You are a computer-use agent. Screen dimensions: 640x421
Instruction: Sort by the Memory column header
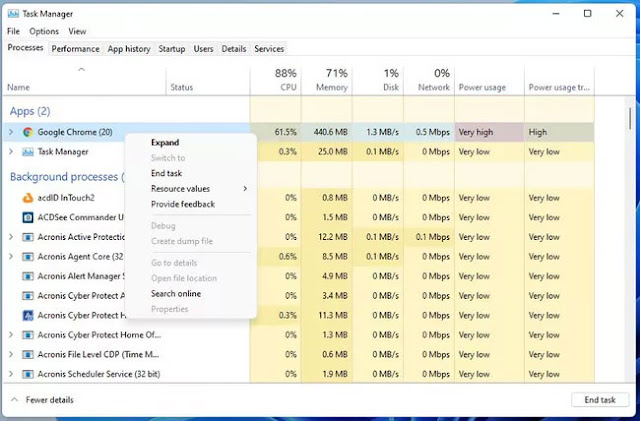pyautogui.click(x=327, y=80)
